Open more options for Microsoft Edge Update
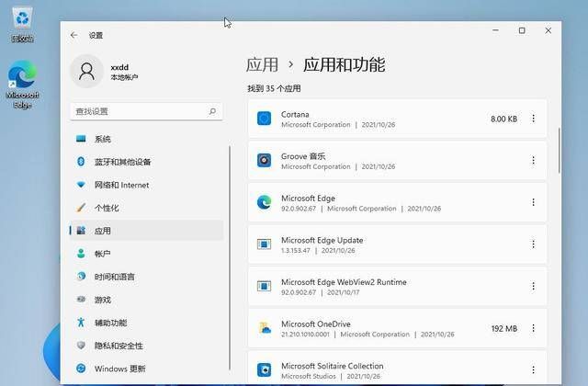The width and height of the screenshot is (588, 386). tap(533, 244)
